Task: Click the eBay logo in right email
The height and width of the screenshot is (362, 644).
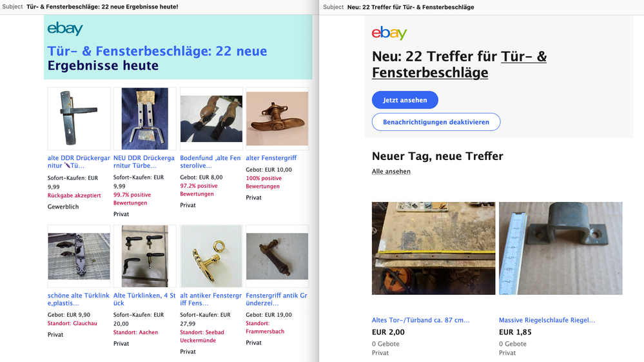Action: [x=389, y=33]
